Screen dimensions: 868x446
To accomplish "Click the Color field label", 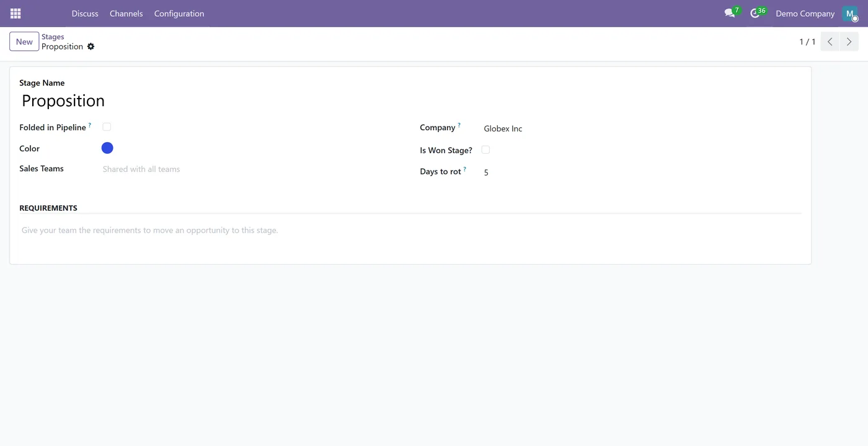I will point(29,148).
